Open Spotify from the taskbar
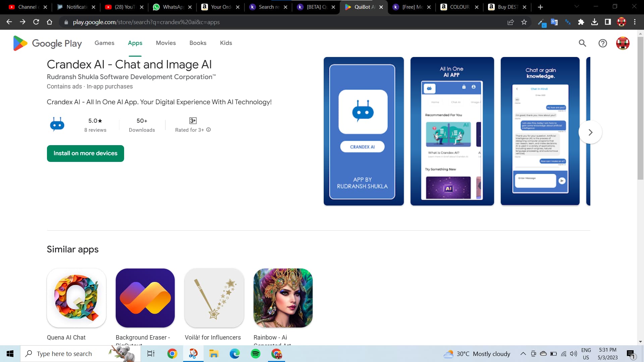 click(255, 354)
